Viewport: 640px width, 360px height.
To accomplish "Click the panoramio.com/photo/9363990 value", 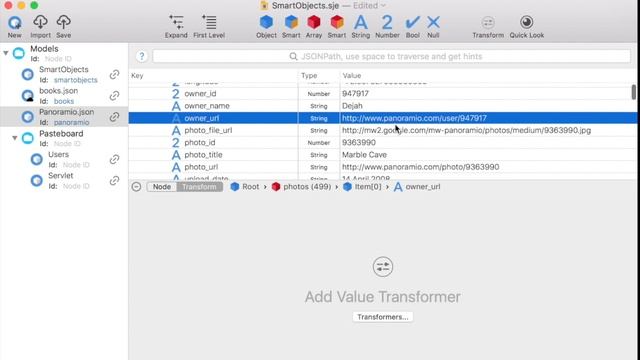I will (420, 167).
